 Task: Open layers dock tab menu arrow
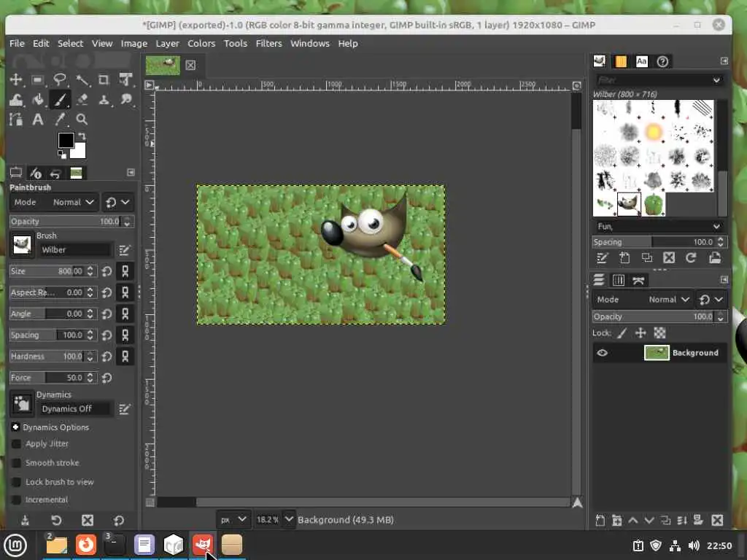[x=724, y=279]
